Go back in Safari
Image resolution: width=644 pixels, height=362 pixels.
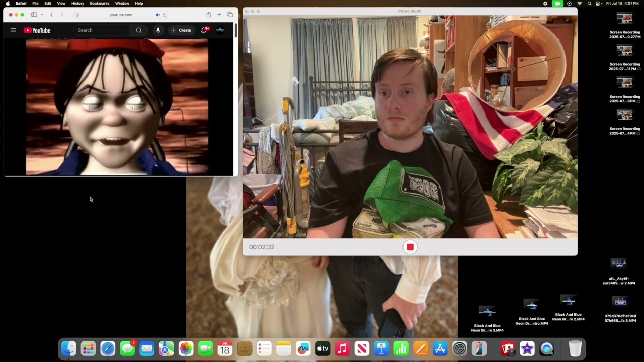click(x=51, y=15)
